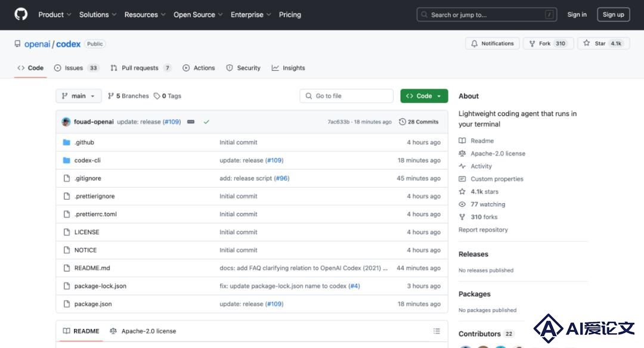Click the Go to file input
This screenshot has height=348, width=644.
(346, 96)
